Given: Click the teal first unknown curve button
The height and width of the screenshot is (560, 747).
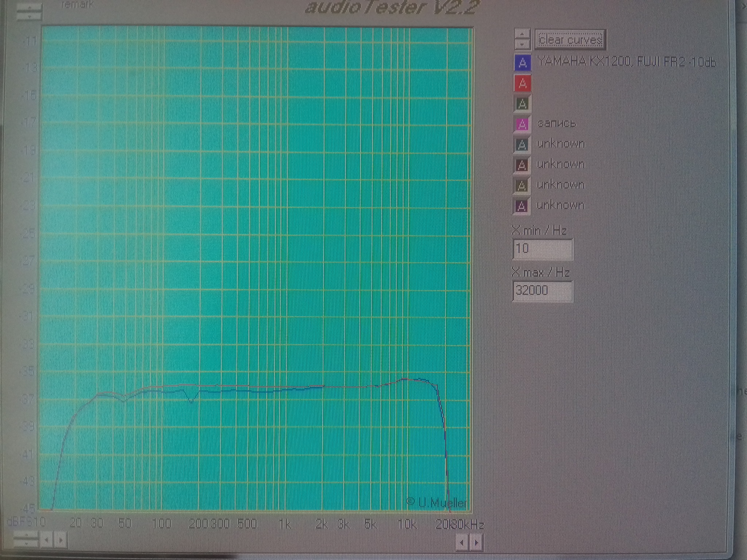Looking at the screenshot, I should click(522, 145).
